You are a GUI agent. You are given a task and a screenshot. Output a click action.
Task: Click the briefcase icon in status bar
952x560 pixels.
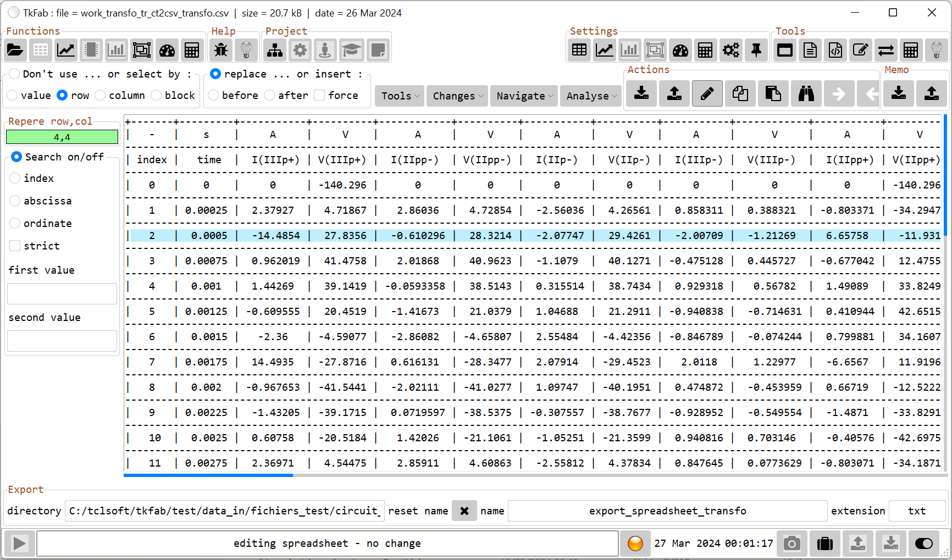tap(825, 544)
